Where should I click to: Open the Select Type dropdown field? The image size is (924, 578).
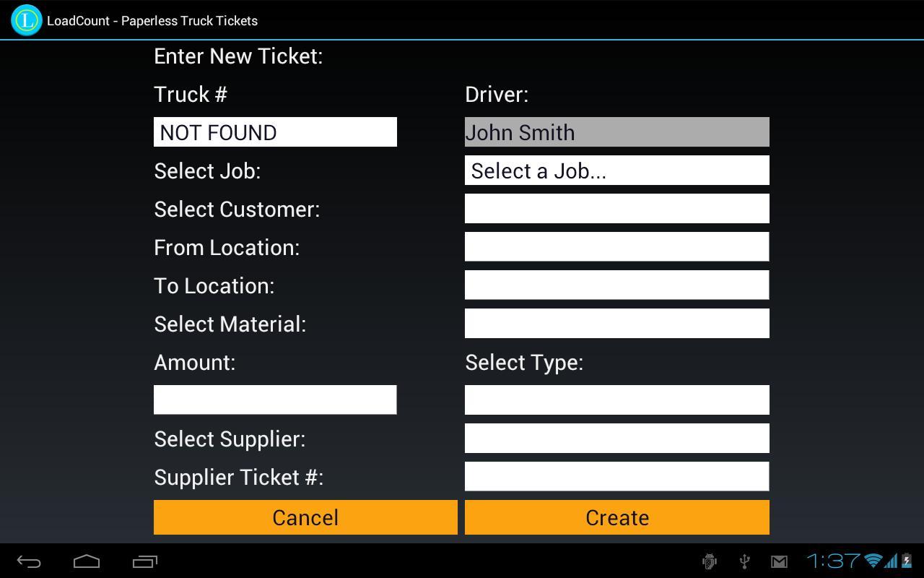(x=617, y=400)
